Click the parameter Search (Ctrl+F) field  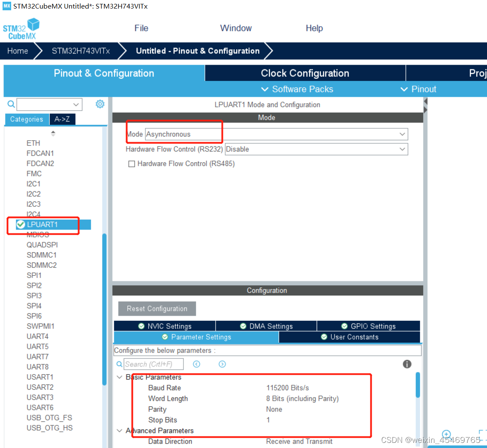coord(154,364)
